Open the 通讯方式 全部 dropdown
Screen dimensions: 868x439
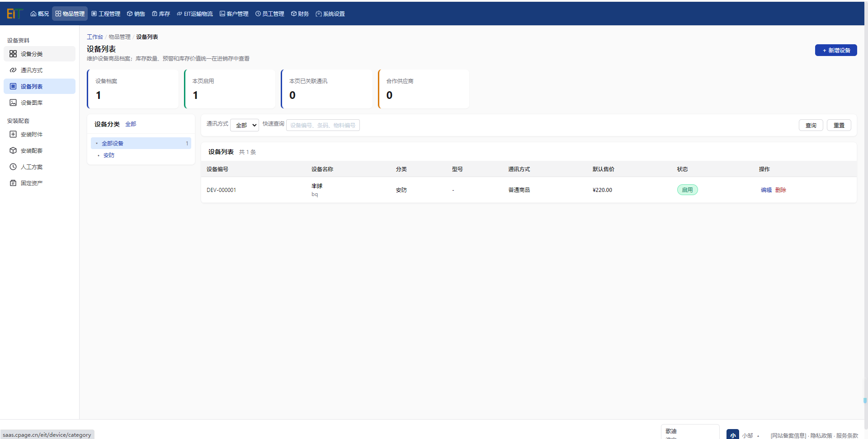point(245,125)
